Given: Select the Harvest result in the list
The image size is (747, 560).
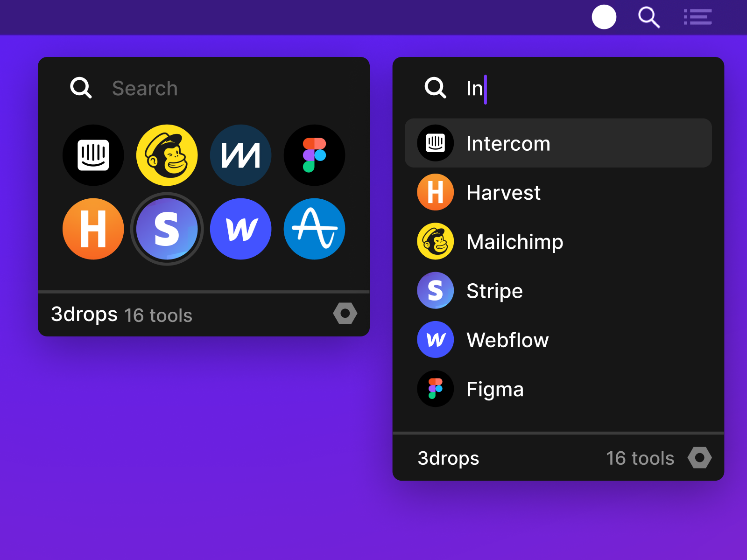Looking at the screenshot, I should [x=558, y=192].
